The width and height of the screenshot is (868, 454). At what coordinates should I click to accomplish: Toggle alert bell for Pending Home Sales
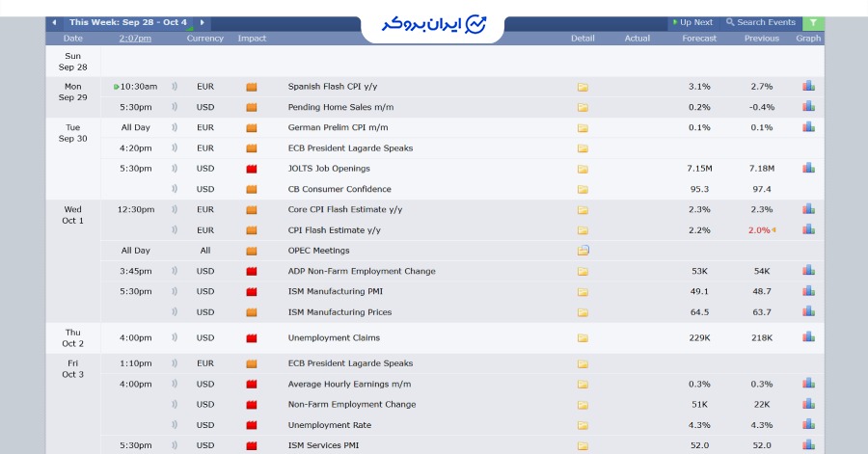click(x=175, y=107)
